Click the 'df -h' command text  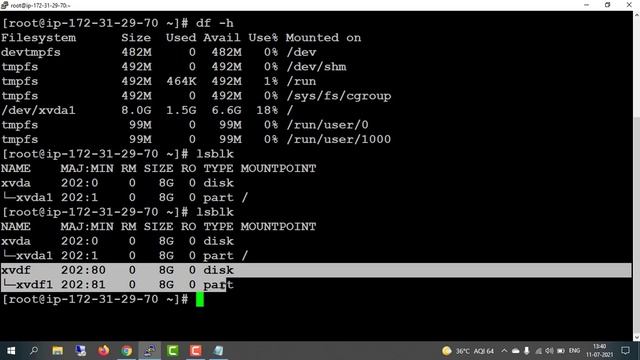click(x=215, y=23)
